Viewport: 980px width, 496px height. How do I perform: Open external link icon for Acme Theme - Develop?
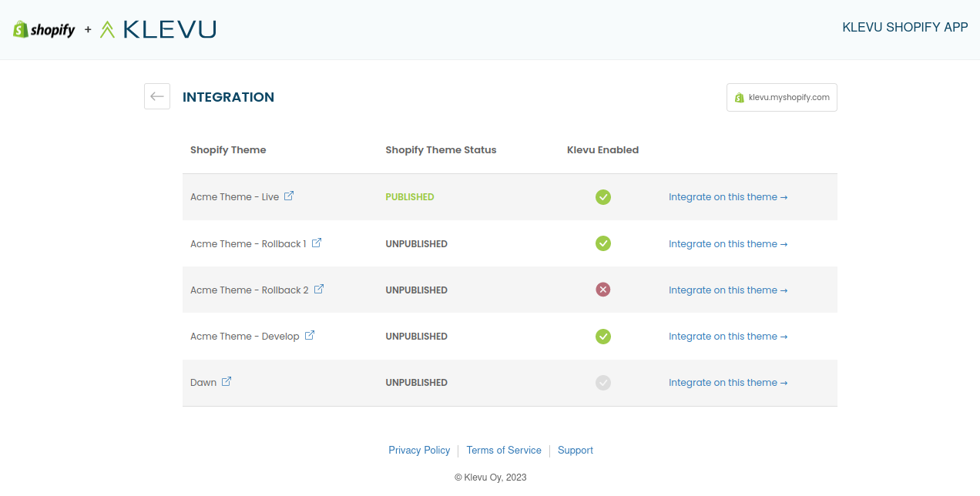[x=310, y=335]
